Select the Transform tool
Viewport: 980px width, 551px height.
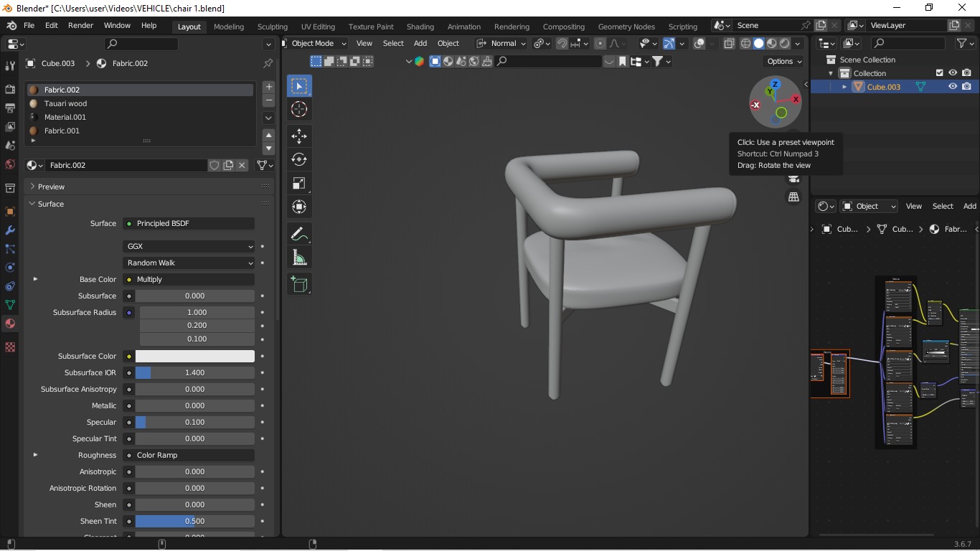click(299, 207)
